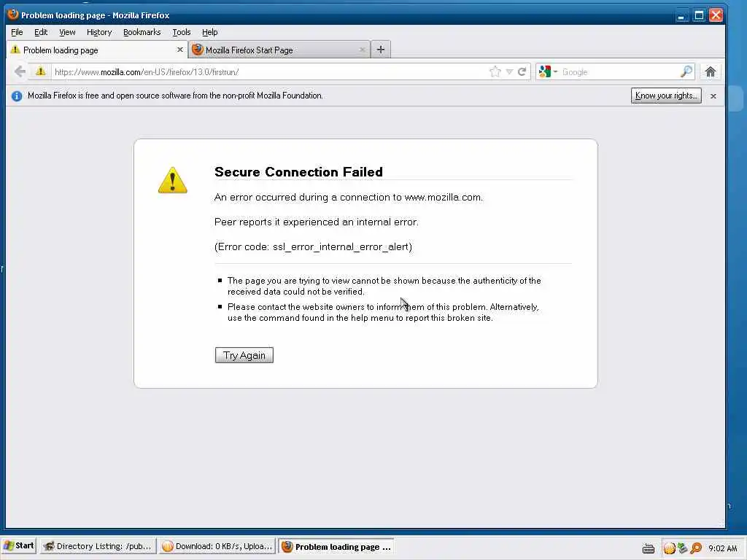Dismiss the Mozilla Foundation notification bar
This screenshot has height=560, width=747.
pyautogui.click(x=713, y=96)
